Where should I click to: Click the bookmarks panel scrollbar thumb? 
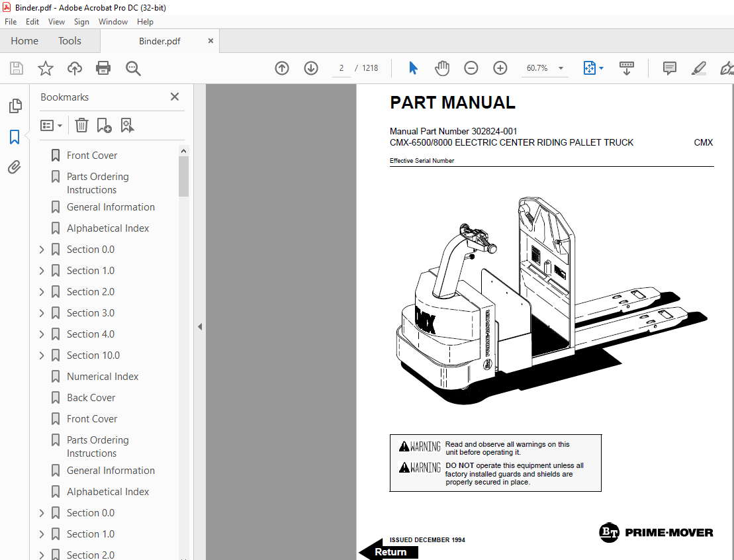click(183, 177)
